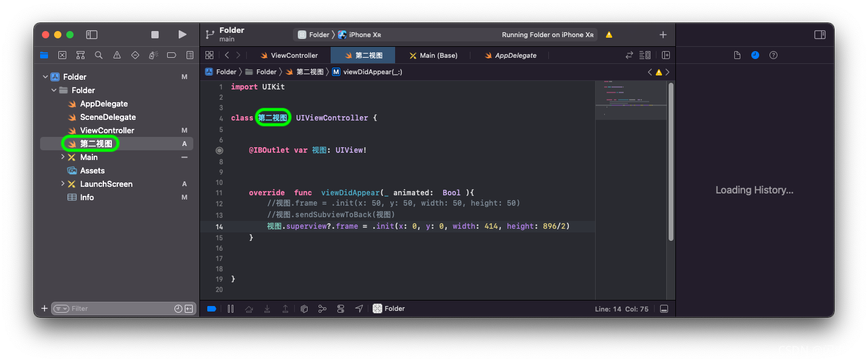Go back in editor history

(x=227, y=55)
